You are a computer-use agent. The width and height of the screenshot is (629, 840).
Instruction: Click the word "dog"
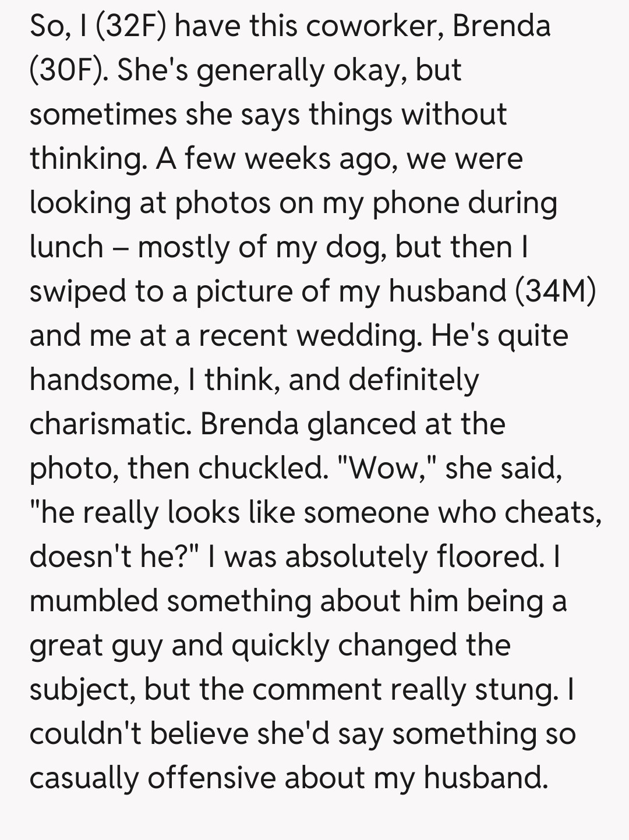(358, 248)
